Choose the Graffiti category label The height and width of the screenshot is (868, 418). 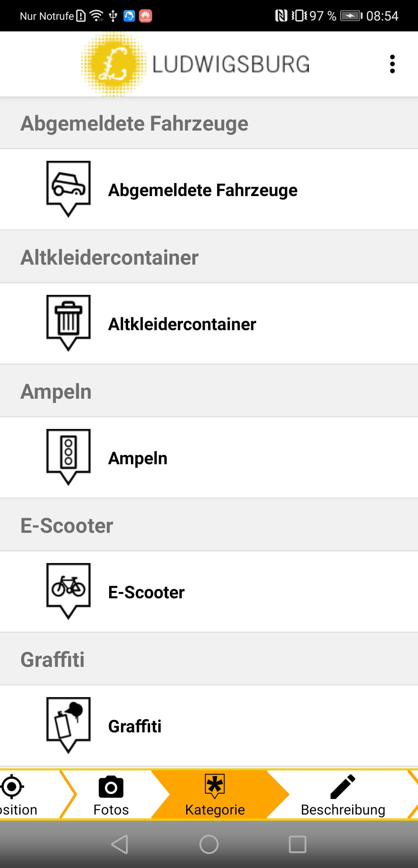click(135, 726)
